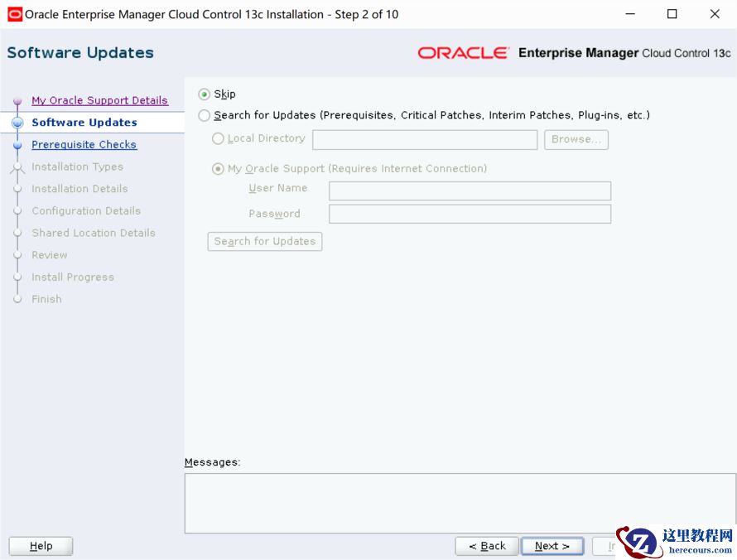
Task: Click the Local Directory path field
Action: click(x=425, y=140)
